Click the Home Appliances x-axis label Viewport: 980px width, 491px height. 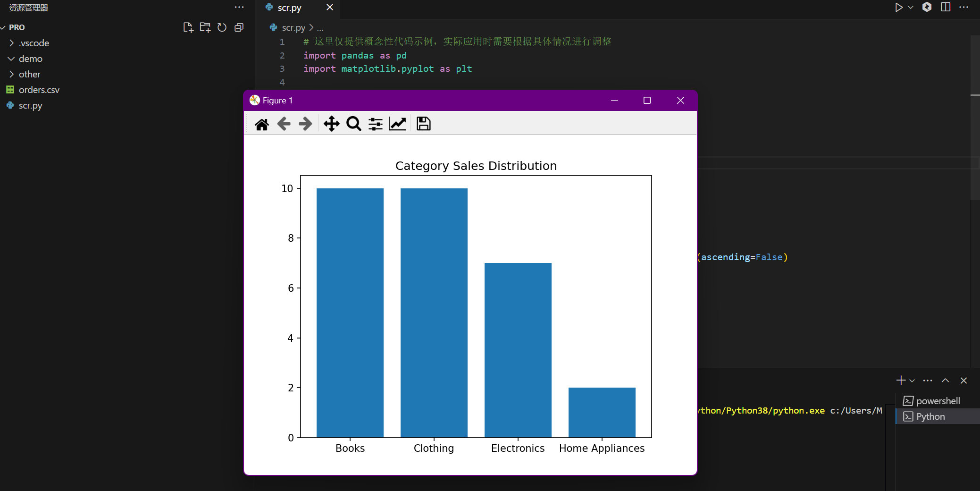tap(602, 449)
